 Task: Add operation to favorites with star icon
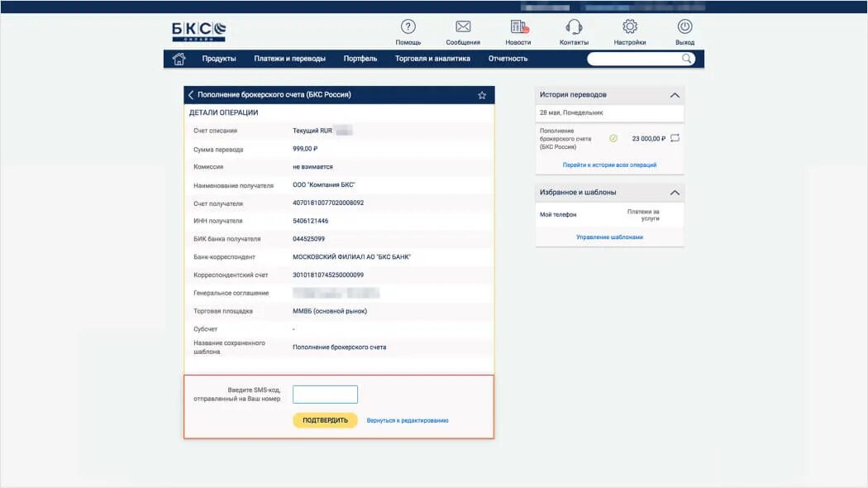coord(482,95)
